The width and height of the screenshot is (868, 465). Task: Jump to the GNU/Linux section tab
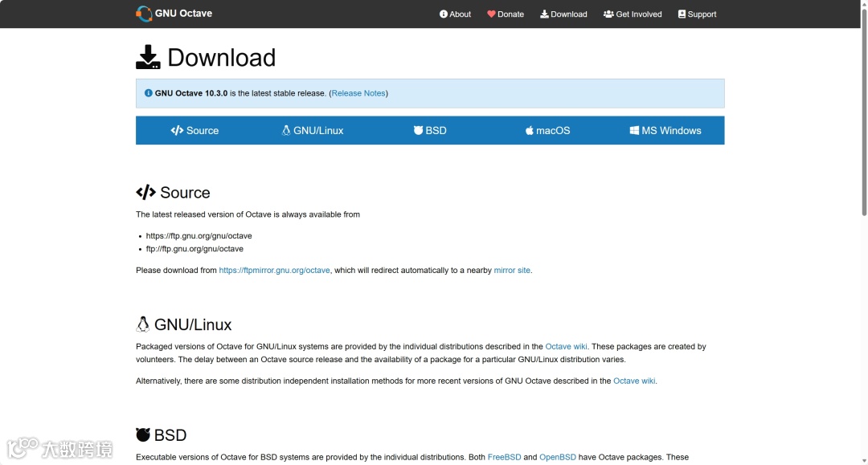click(312, 130)
